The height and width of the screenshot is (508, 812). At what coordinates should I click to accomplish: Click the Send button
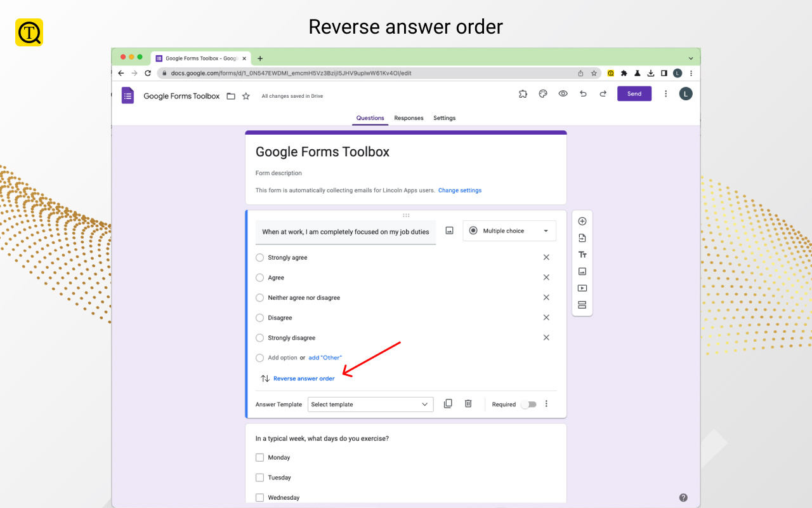[634, 93]
